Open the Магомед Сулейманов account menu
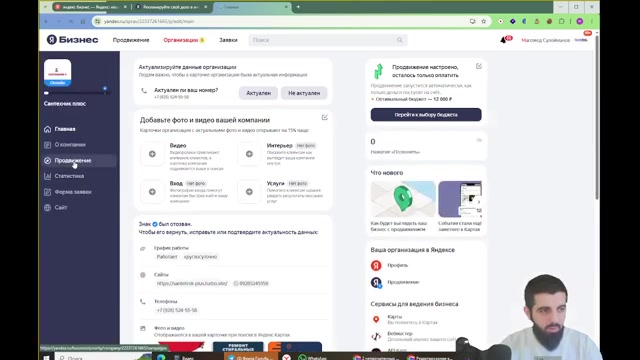Viewport: 640px width, 360px height. click(545, 40)
